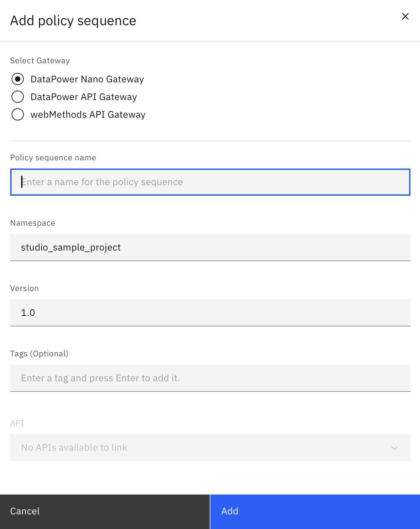The width and height of the screenshot is (420, 529).
Task: Click the greyed-out 'API' label
Action: [x=17, y=423]
